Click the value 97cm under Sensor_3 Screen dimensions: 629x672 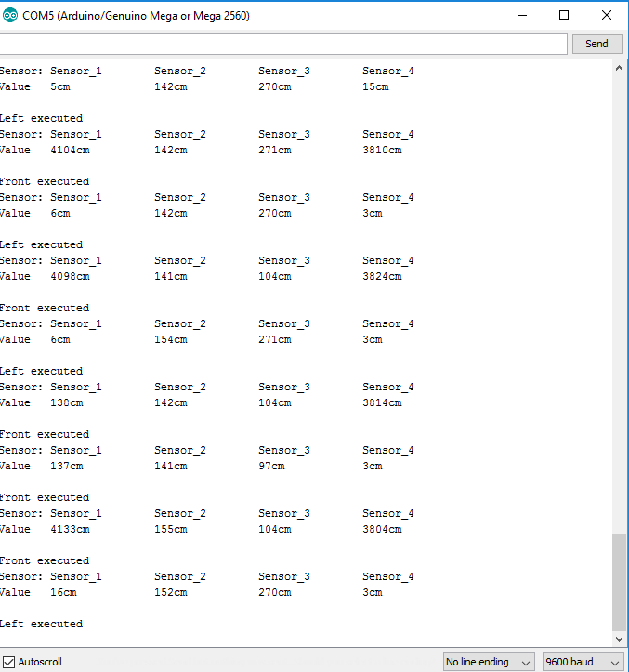click(x=271, y=466)
